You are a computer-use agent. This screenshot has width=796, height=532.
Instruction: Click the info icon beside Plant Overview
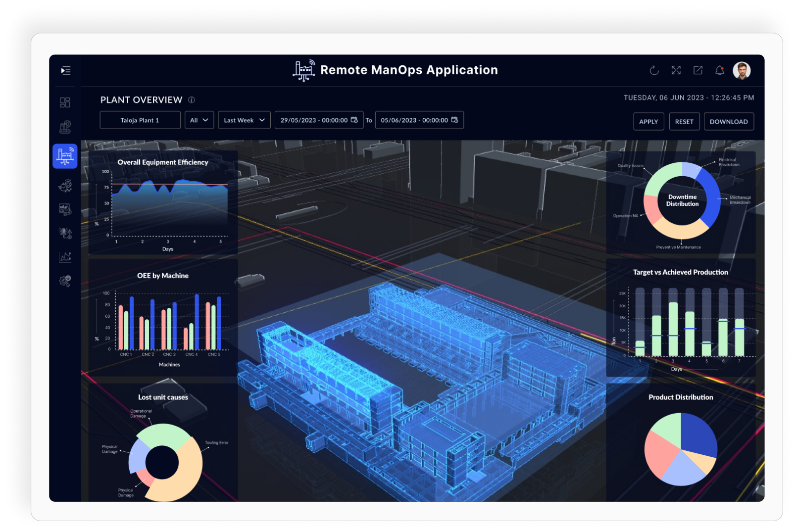click(x=192, y=100)
